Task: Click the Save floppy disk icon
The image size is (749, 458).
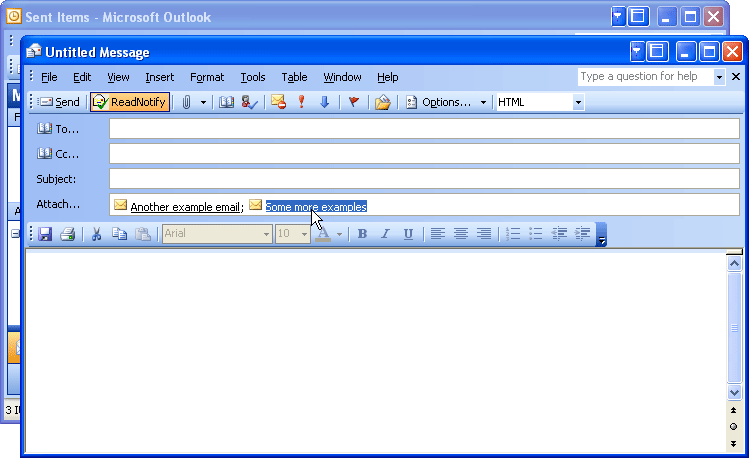Action: 45,234
